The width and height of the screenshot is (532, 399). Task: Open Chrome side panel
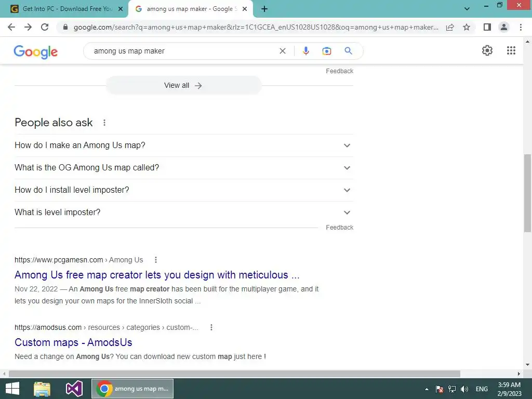tap(487, 27)
